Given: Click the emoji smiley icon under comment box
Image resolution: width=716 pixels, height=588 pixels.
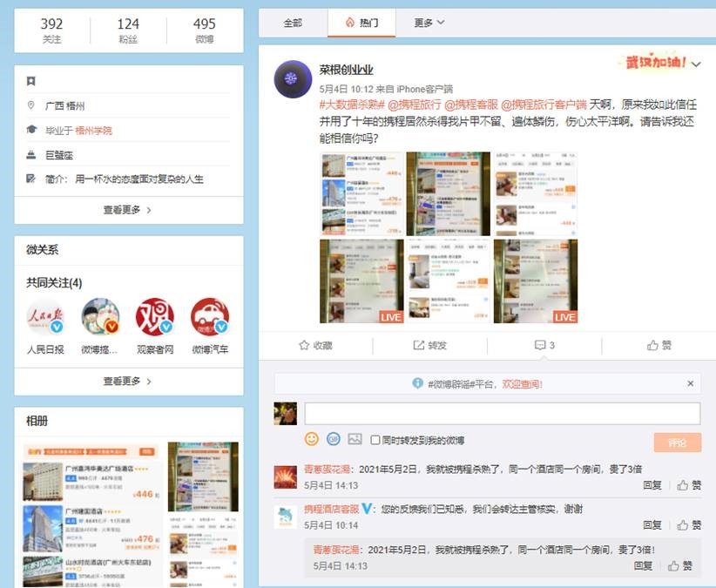Looking at the screenshot, I should pyautogui.click(x=311, y=439).
